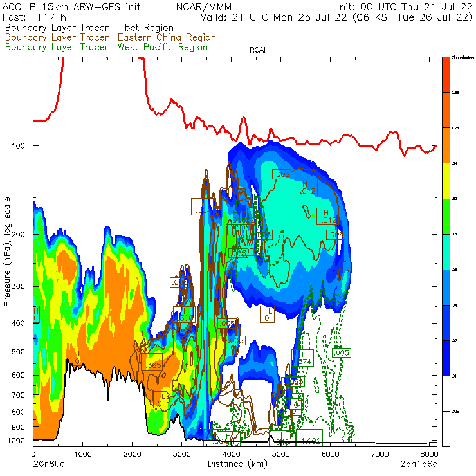Click the 'NCAR/MMM' header text

[x=204, y=6]
